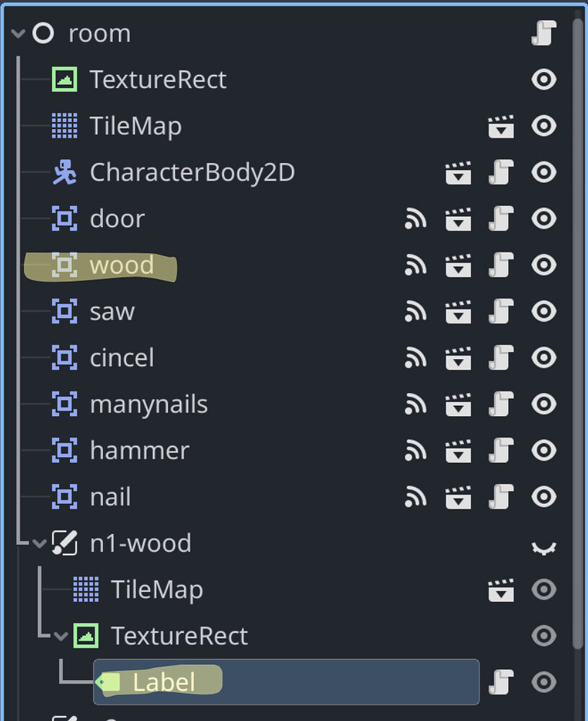Click the groups clapperboard icon next to saw
The width and height of the screenshot is (588, 721).
(458, 311)
